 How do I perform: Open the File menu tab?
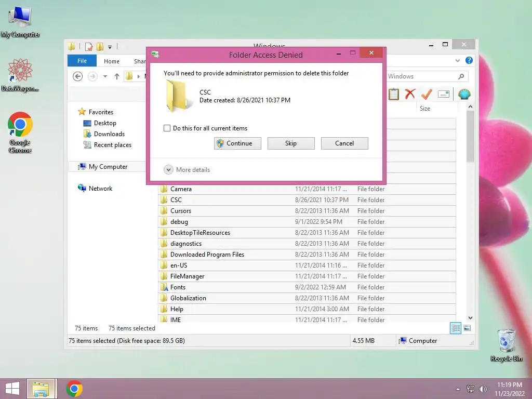tap(82, 61)
